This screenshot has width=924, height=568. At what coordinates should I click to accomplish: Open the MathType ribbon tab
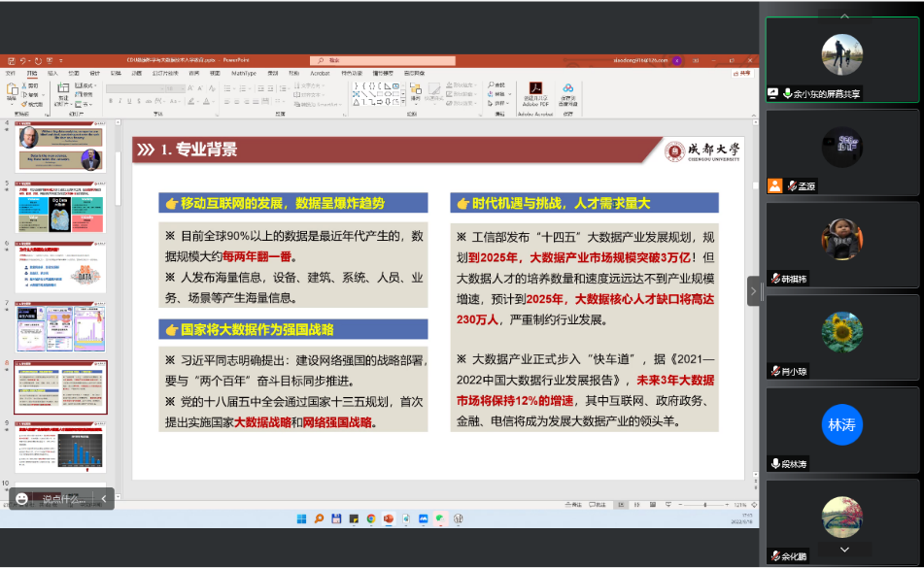(244, 73)
